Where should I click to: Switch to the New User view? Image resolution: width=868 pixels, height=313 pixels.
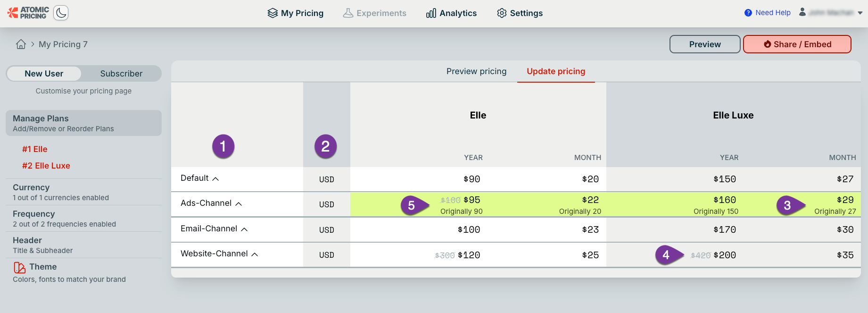click(44, 74)
